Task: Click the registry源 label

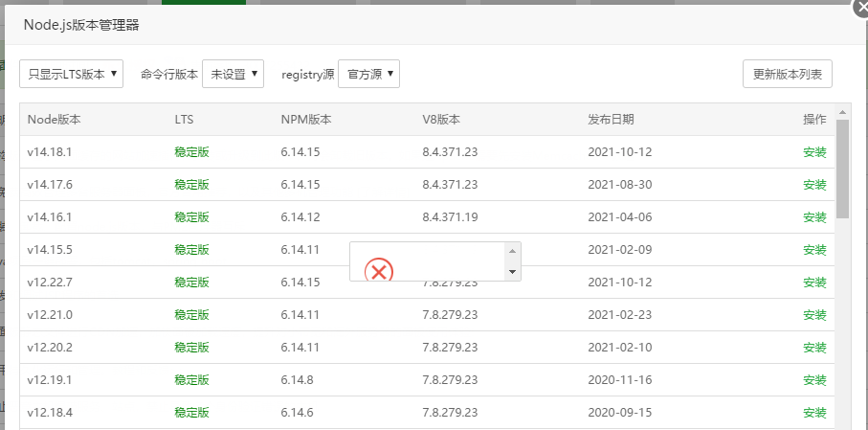Action: pyautogui.click(x=308, y=75)
